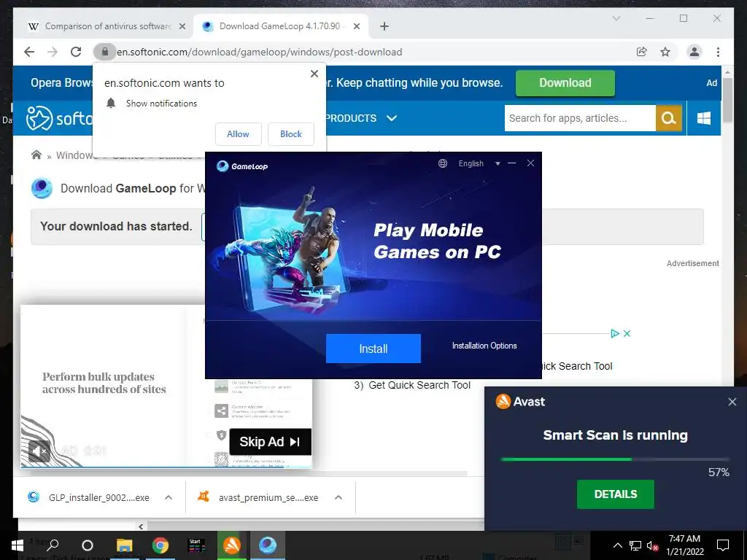Open the Windows Start menu
This screenshot has height=560, width=747.
coord(18,545)
